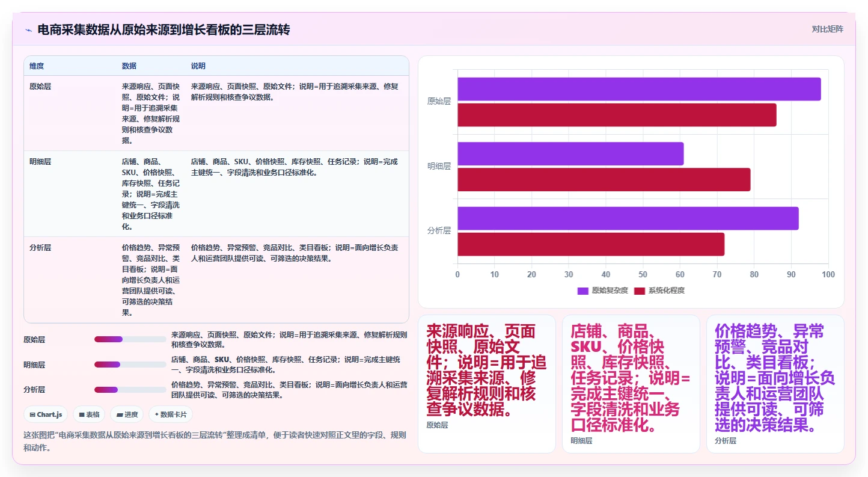
Task: Click the 明细层 label in progress list
Action: coord(34,365)
